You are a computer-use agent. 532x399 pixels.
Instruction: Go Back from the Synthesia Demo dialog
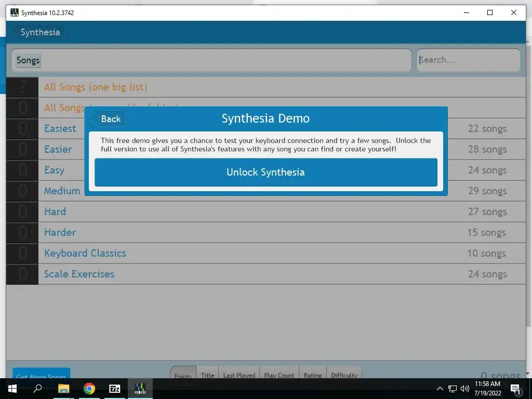(x=109, y=119)
